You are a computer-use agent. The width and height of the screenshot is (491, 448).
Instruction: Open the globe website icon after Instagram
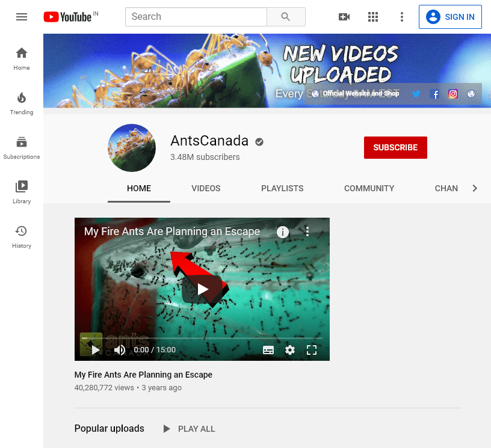pos(471,94)
